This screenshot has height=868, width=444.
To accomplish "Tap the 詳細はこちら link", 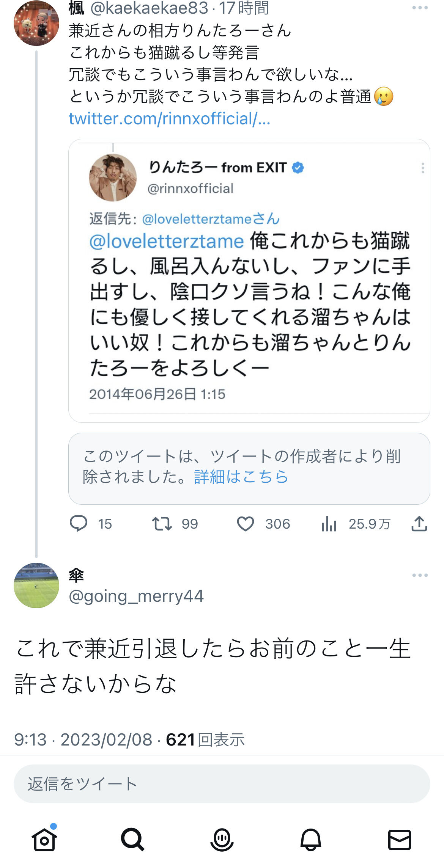I will pyautogui.click(x=241, y=477).
